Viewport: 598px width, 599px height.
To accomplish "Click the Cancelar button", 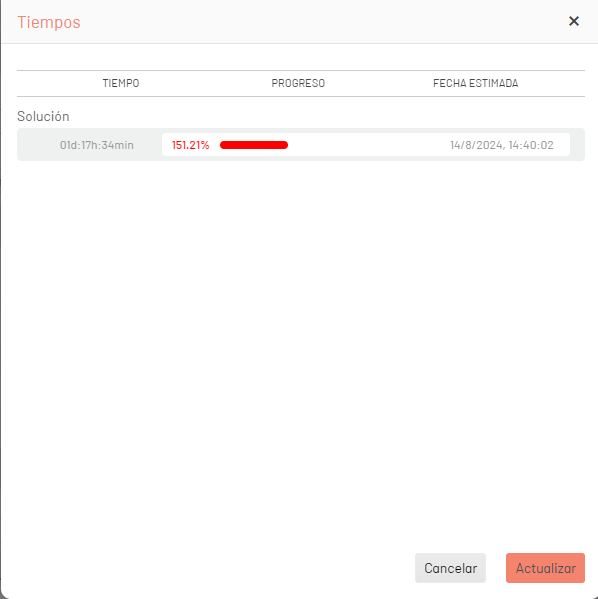I will (x=450, y=568).
